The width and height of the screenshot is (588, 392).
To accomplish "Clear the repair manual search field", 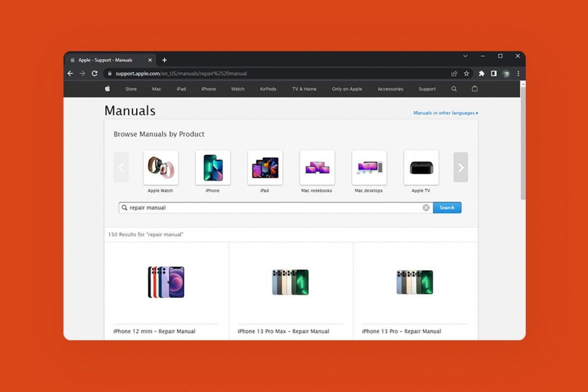I will click(x=426, y=207).
